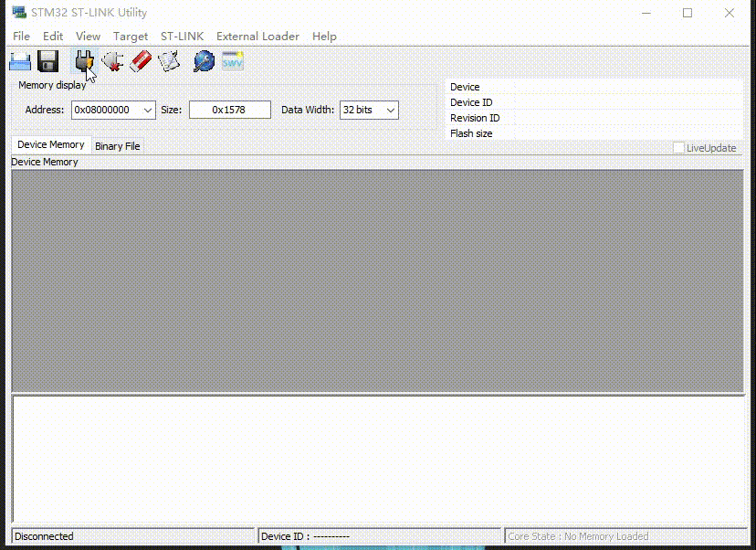Click the Program verify toolbar icon

(x=169, y=61)
